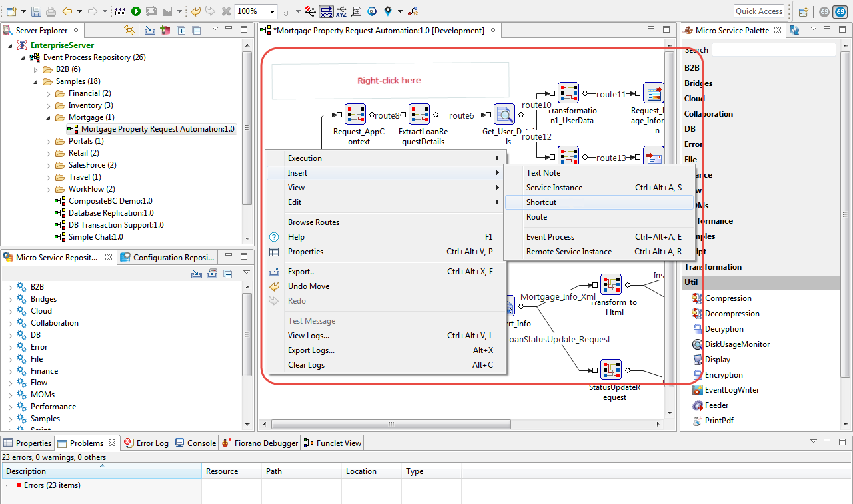Select Properties in the context menu
The width and height of the screenshot is (853, 504).
305,252
